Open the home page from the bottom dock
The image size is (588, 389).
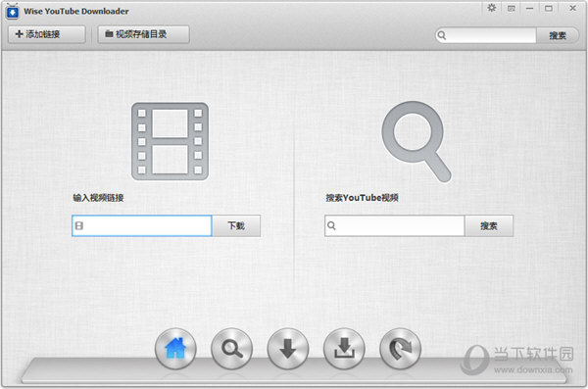point(175,349)
